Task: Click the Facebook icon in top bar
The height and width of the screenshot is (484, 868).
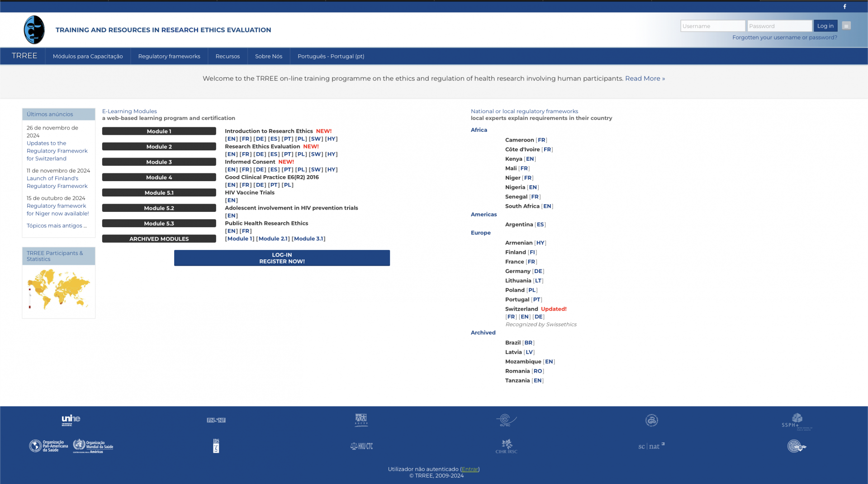Action: point(844,7)
